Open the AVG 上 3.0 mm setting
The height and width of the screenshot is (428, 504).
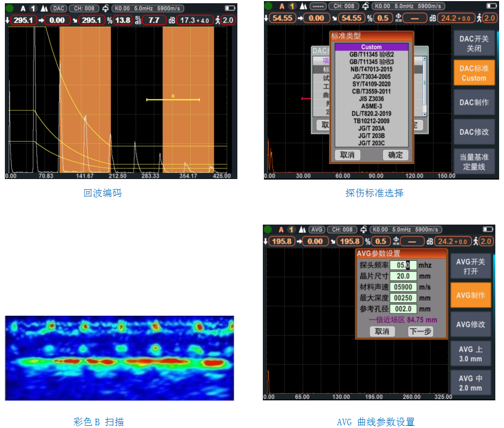click(470, 354)
